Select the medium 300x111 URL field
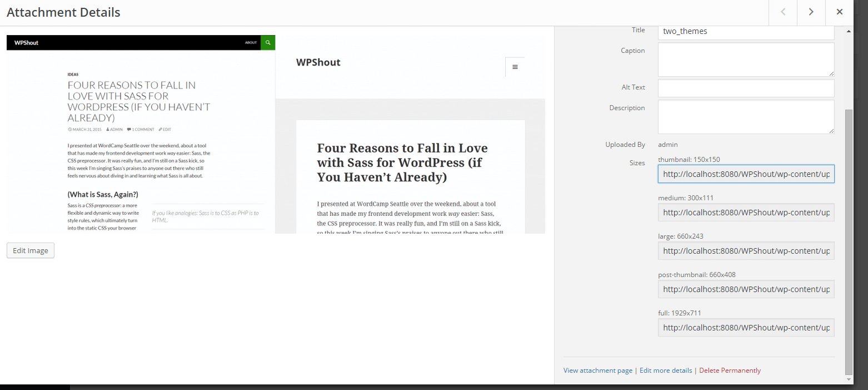Image resolution: width=868 pixels, height=390 pixels. (x=746, y=213)
